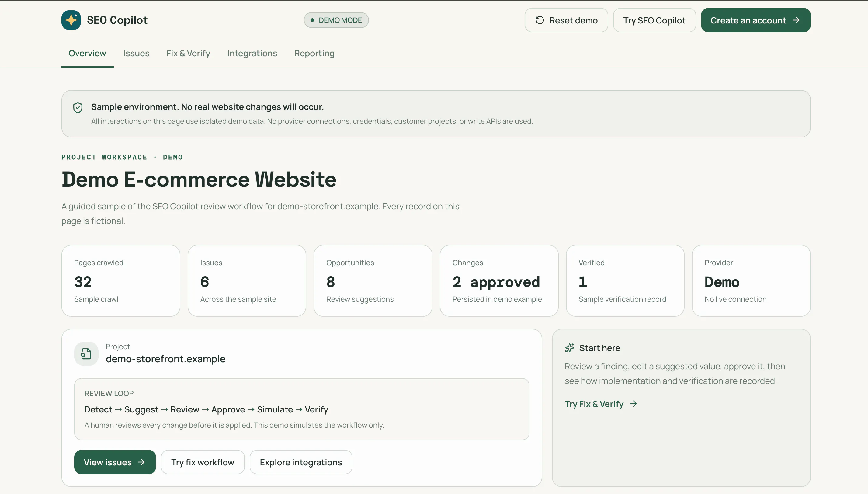Click the Provider 'Demo' value
The image size is (868, 494).
[x=722, y=282]
